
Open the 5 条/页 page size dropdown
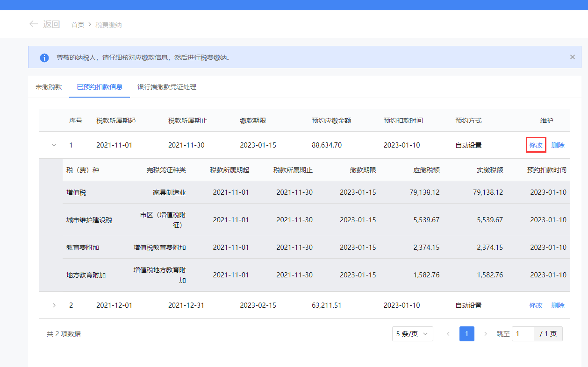pyautogui.click(x=412, y=334)
